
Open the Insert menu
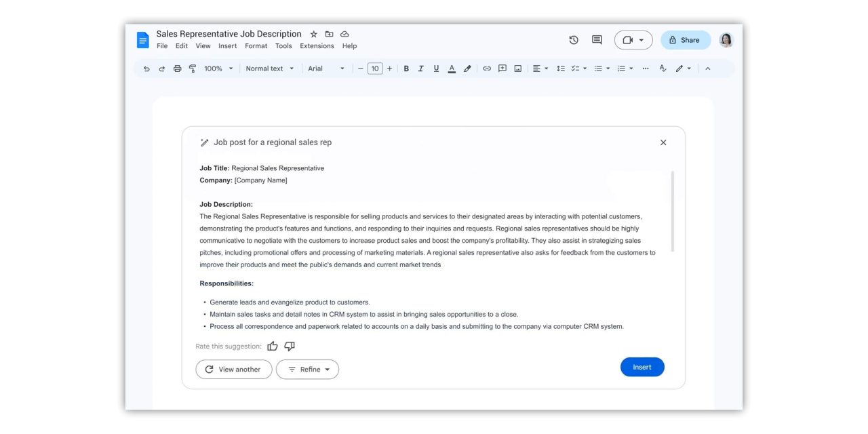(x=227, y=46)
